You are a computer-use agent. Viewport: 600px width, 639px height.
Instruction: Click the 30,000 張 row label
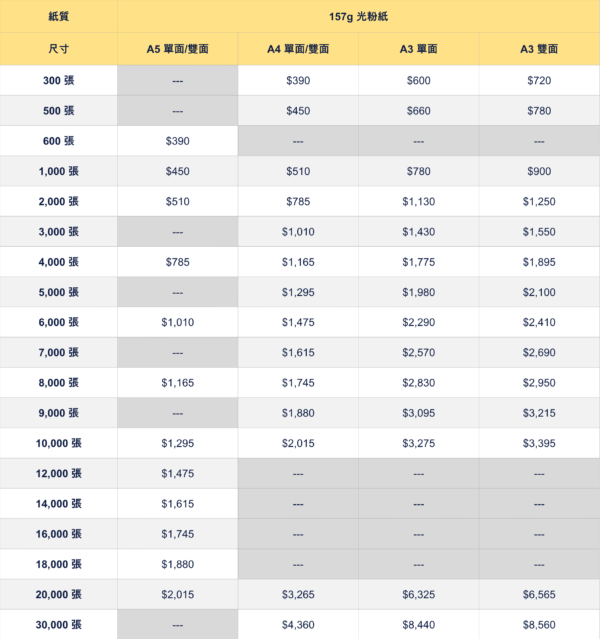(59, 625)
